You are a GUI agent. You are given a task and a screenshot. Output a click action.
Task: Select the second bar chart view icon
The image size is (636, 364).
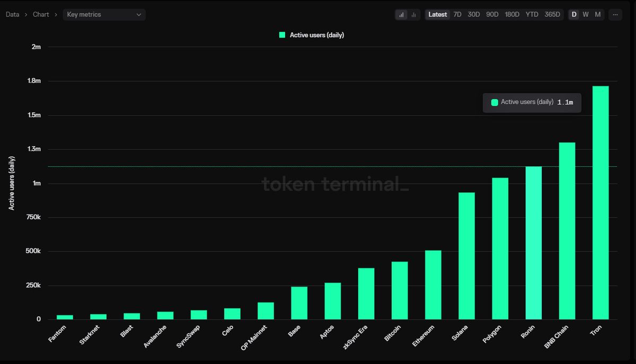point(414,15)
